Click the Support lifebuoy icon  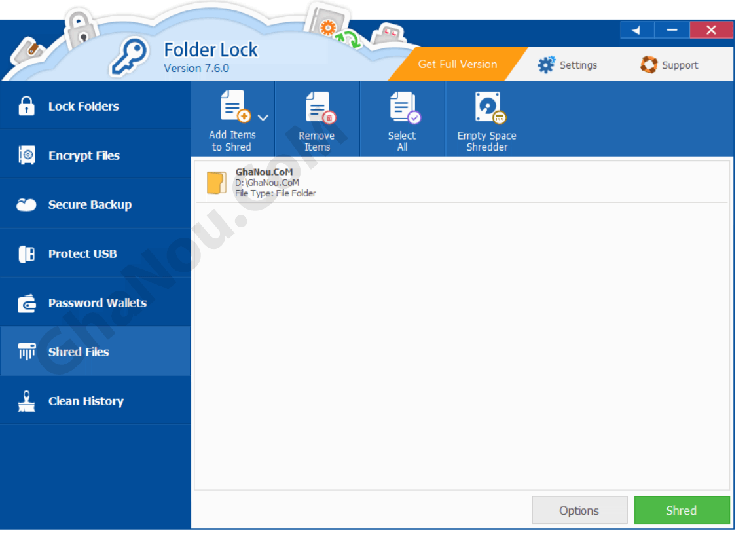point(649,64)
